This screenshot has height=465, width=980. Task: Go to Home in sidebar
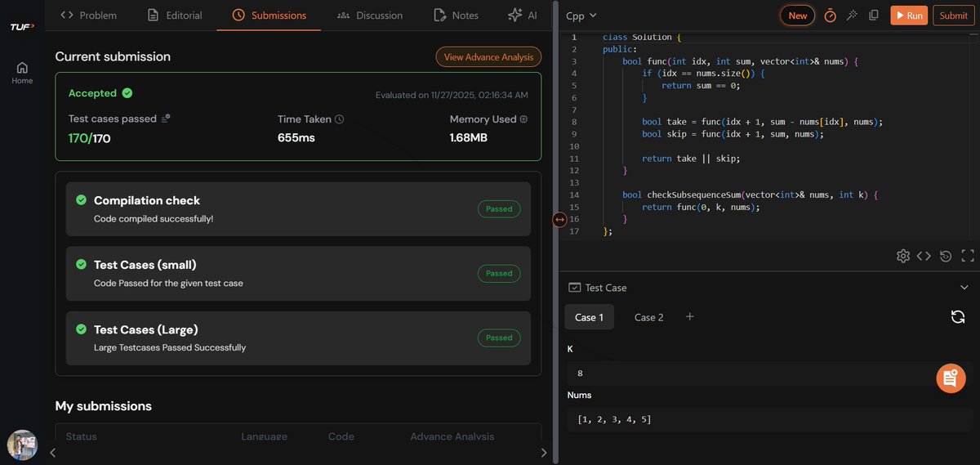click(x=22, y=73)
